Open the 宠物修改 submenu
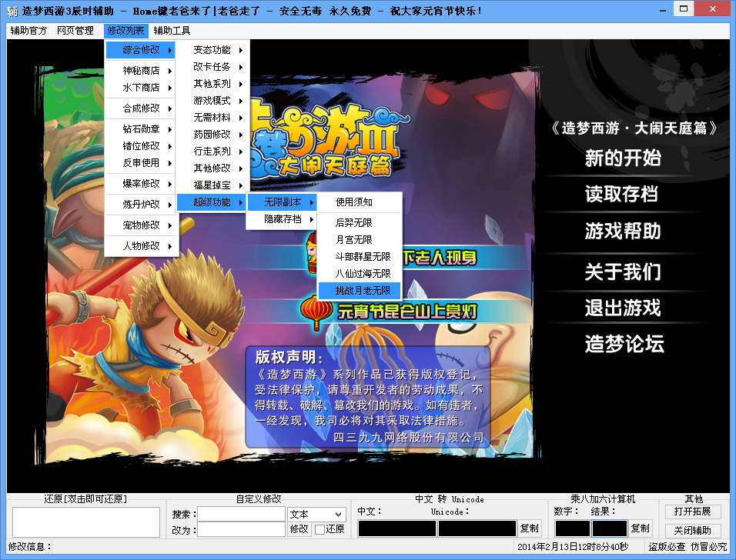 pos(141,225)
